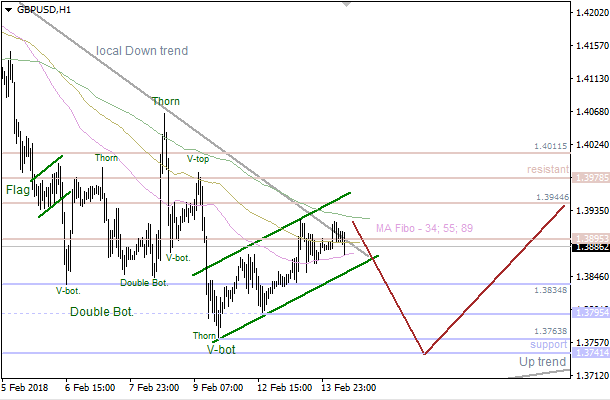This screenshot has height=400, width=610.
Task: Select the 'Up trend' text label
Action: pyautogui.click(x=543, y=361)
